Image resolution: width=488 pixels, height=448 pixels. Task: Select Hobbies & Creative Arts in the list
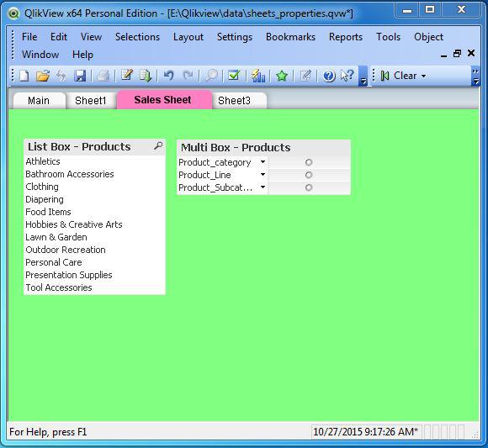click(x=94, y=224)
